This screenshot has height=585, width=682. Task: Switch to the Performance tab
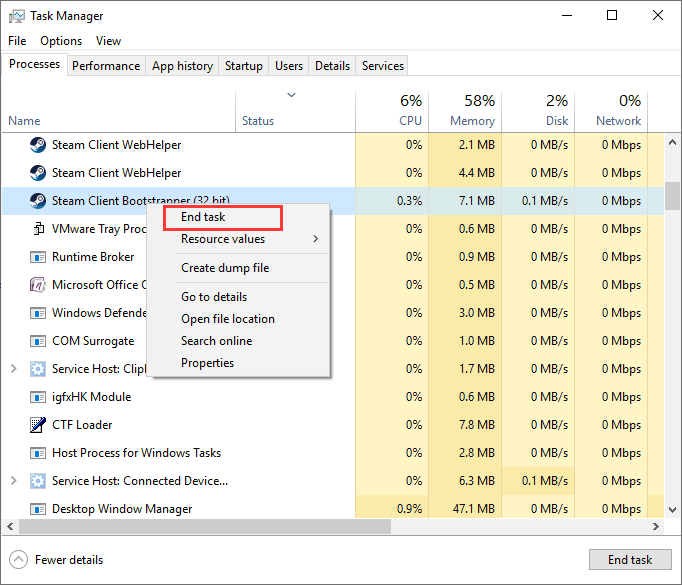tap(106, 66)
